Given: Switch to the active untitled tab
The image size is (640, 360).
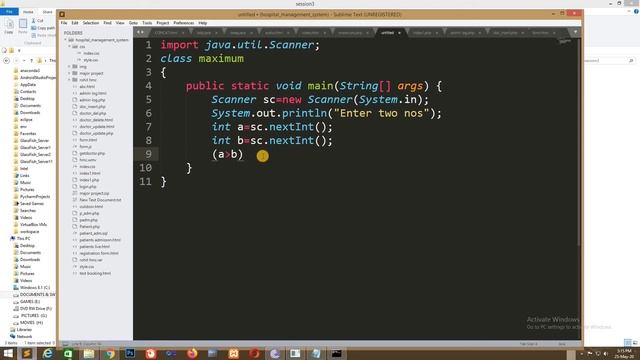Looking at the screenshot, I should pos(388,33).
